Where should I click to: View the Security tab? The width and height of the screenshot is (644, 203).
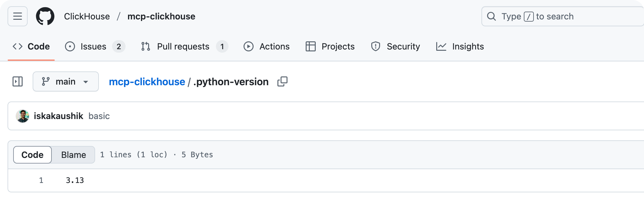pos(395,46)
